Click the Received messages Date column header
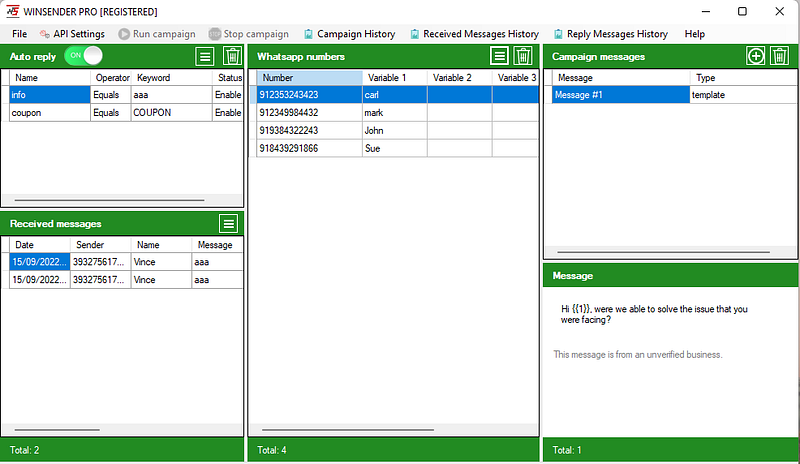This screenshot has width=800, height=464. click(39, 245)
